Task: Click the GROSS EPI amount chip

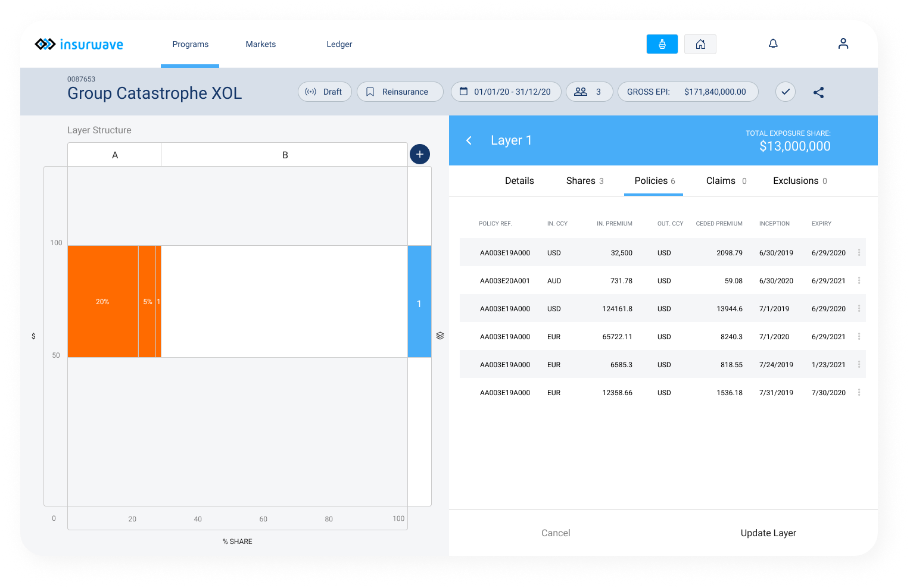Action: [688, 92]
